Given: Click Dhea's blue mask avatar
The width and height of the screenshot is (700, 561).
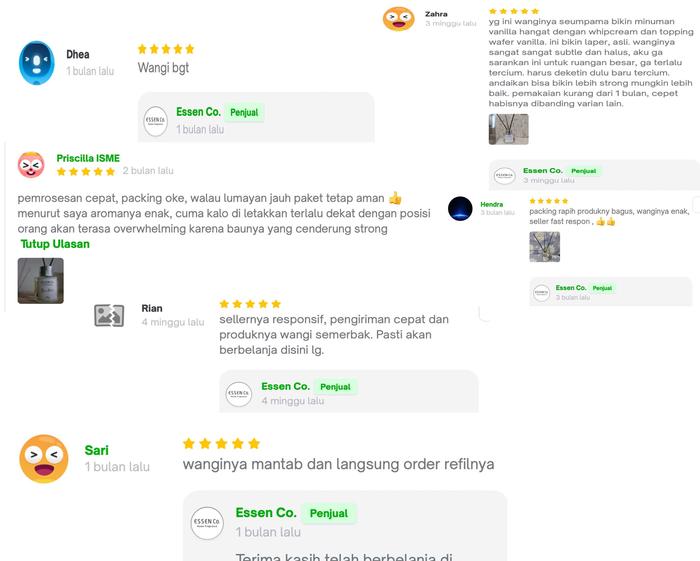Looking at the screenshot, I should tap(36, 63).
